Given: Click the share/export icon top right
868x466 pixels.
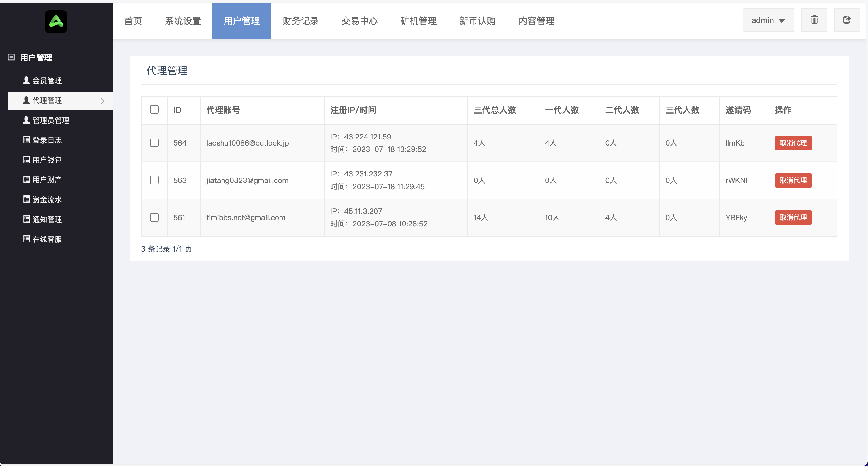Looking at the screenshot, I should (847, 20).
